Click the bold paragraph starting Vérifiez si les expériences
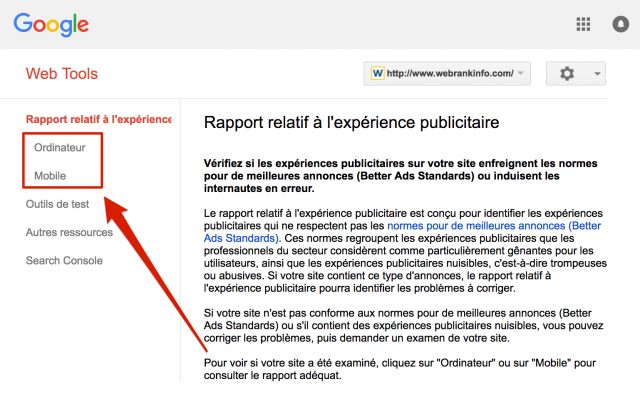 pos(400,176)
